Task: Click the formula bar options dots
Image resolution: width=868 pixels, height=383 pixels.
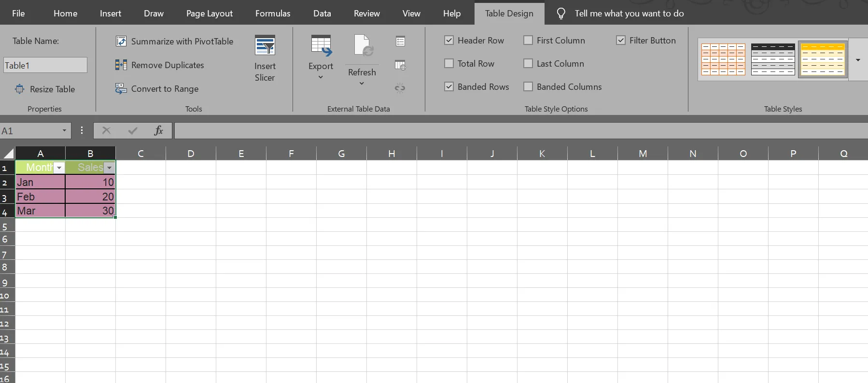Action: (82, 130)
